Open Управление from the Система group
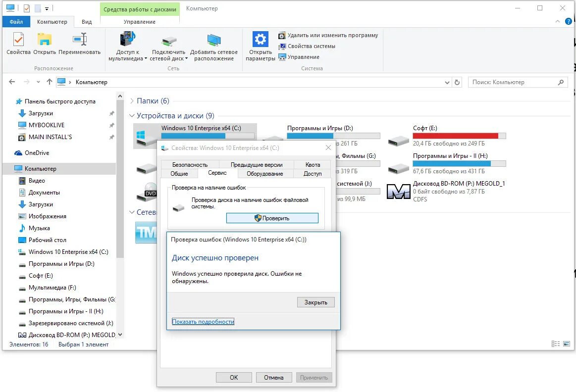The width and height of the screenshot is (576, 392). click(x=303, y=57)
